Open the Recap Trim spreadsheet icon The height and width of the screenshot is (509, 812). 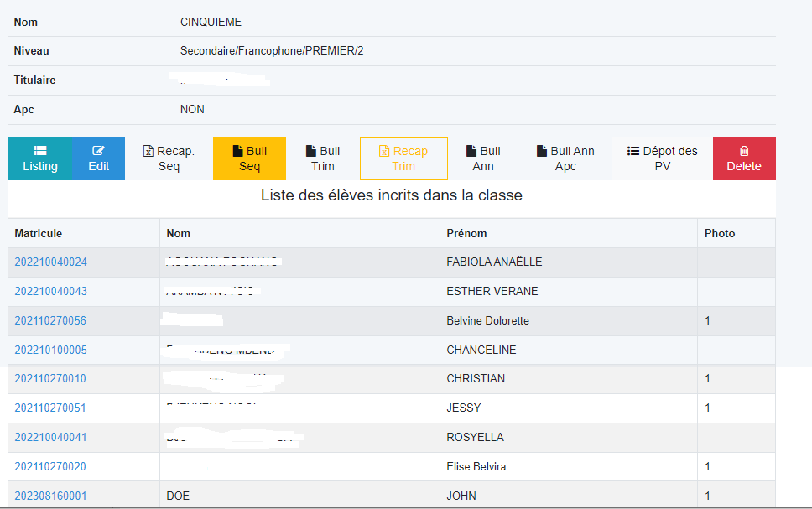[384, 151]
